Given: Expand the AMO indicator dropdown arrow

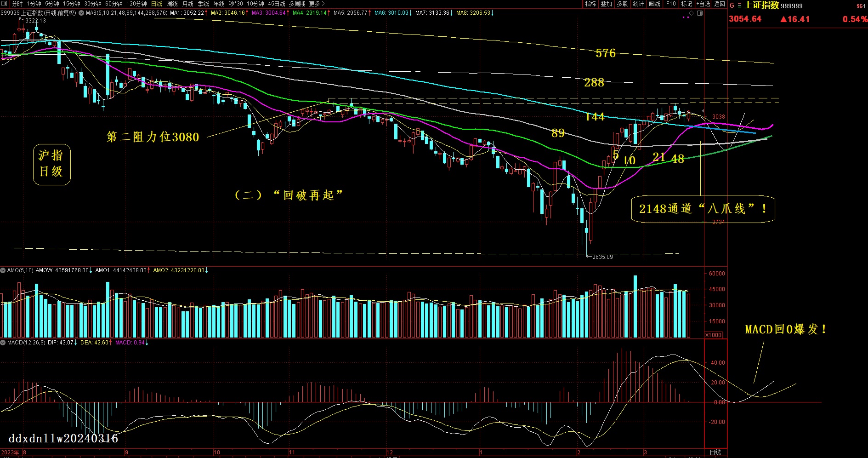Looking at the screenshot, I should point(3,270).
